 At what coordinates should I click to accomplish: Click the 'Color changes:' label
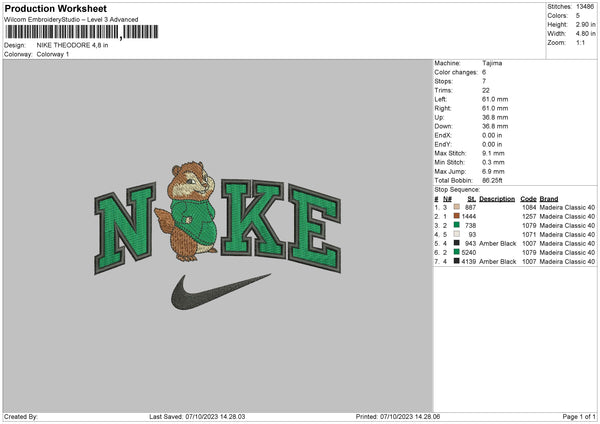click(456, 72)
